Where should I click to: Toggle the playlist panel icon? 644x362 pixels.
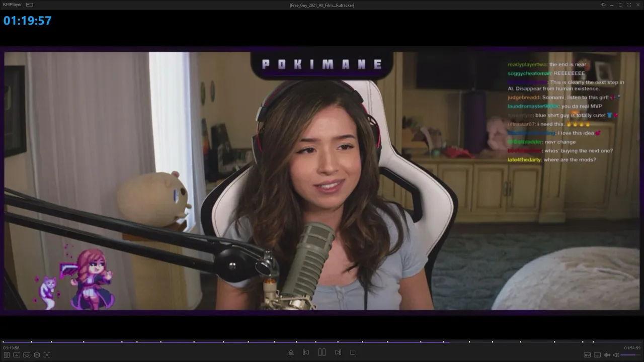click(x=7, y=355)
